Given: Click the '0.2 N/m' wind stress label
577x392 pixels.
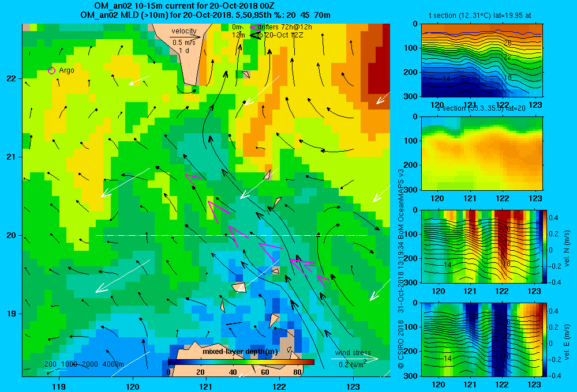Looking at the screenshot, I should click(353, 364).
